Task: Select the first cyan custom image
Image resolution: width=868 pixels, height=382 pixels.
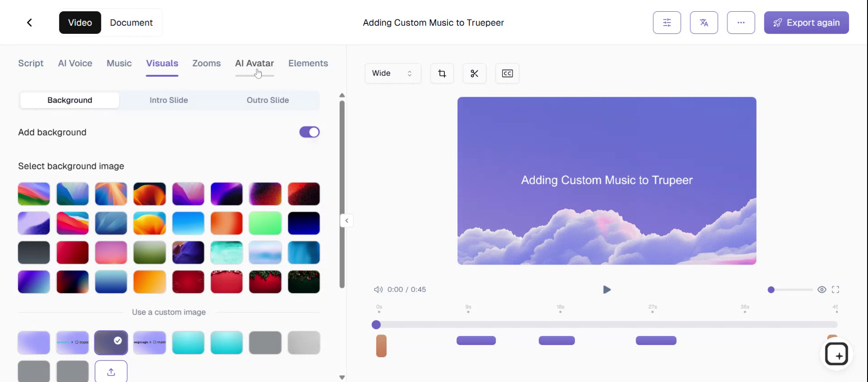Action: tap(188, 343)
